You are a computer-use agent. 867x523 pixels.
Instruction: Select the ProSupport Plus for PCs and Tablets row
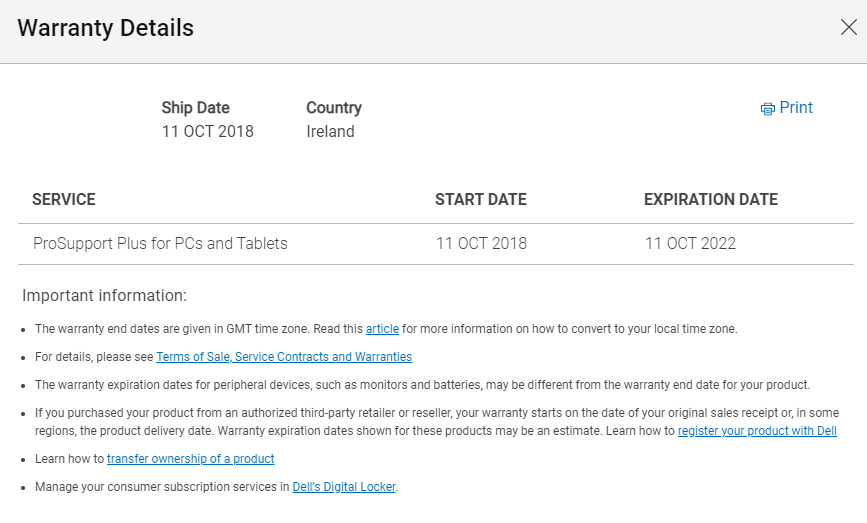tap(436, 244)
